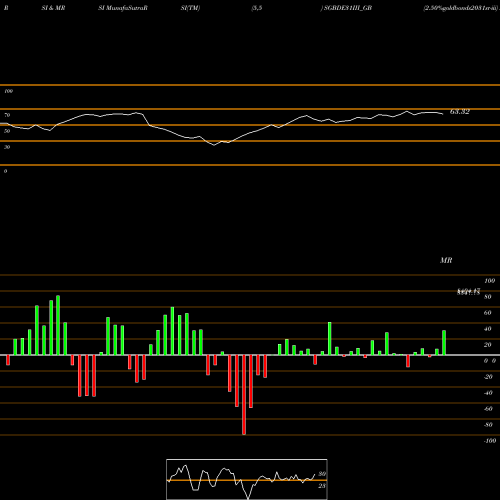Image resolution: width=500 pixels, height=500 pixels.
Task: Open the mini RSI overview chart thumbnail
Action: tap(247, 479)
